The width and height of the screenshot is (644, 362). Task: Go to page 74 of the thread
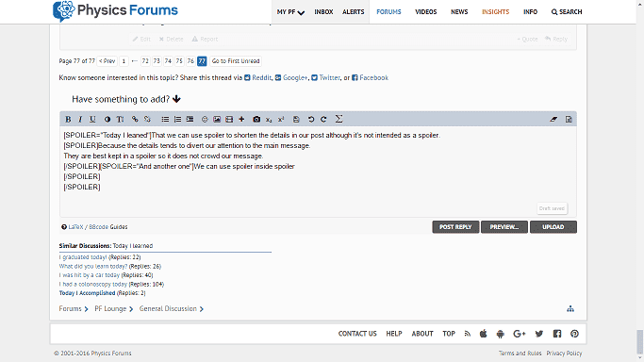click(x=168, y=61)
